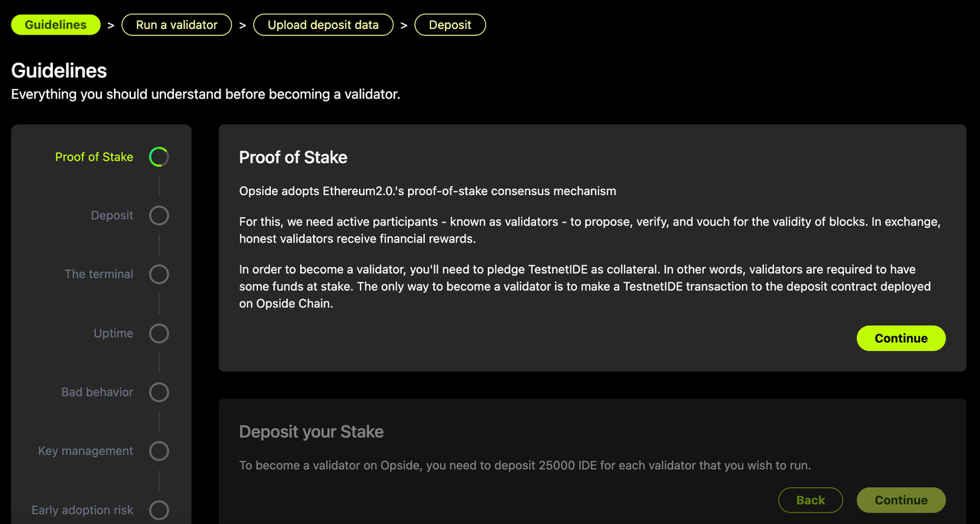Select Proof of Stake in sidebar
Screen dimensions: 980x524
[94, 157]
